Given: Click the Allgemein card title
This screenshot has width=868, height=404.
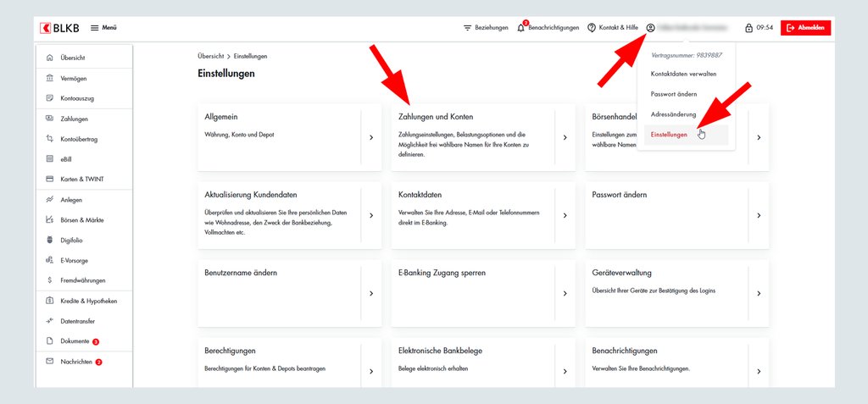Looking at the screenshot, I should [x=221, y=117].
